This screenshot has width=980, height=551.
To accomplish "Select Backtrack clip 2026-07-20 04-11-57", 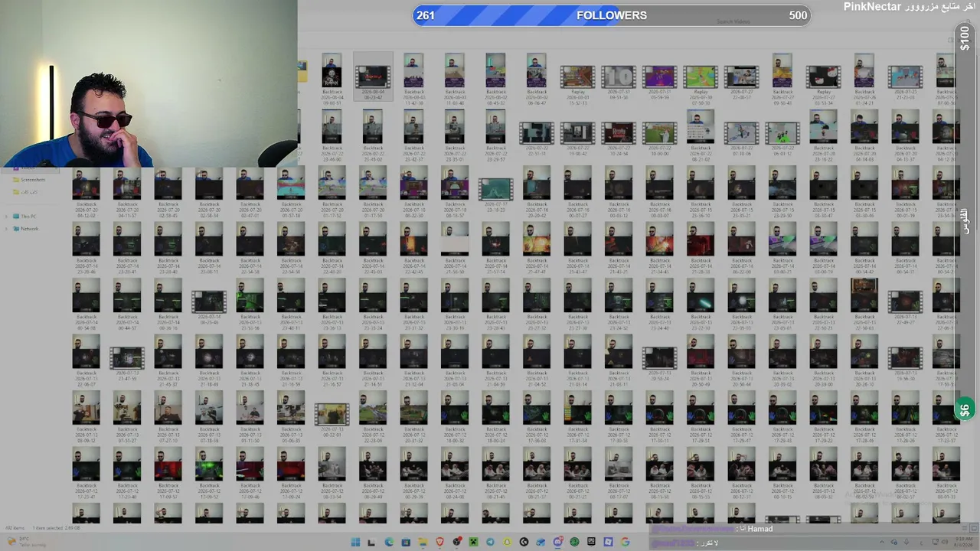I will [127, 192].
